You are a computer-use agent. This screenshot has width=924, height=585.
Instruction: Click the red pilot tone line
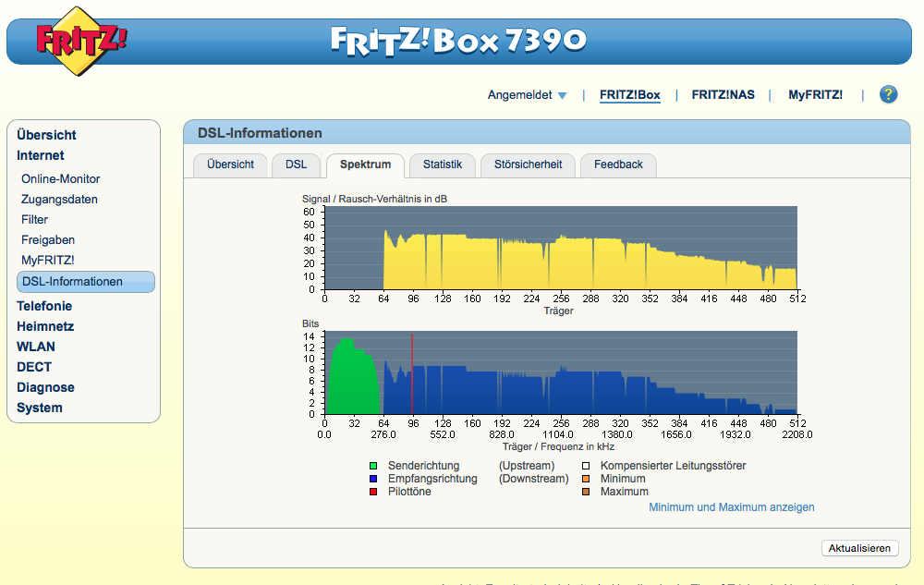point(412,374)
